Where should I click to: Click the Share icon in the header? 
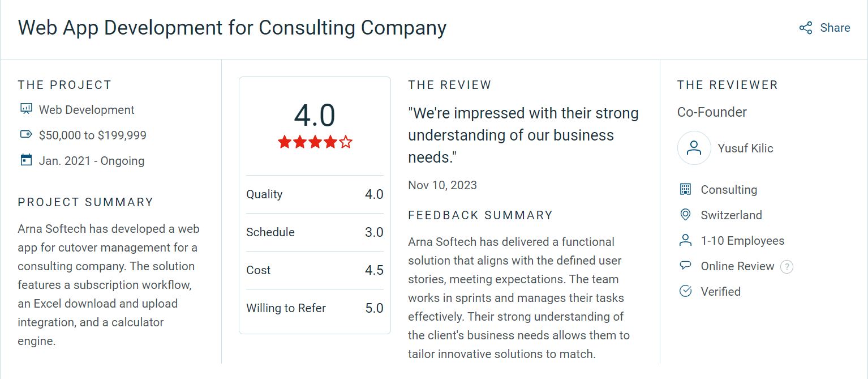[x=805, y=27]
